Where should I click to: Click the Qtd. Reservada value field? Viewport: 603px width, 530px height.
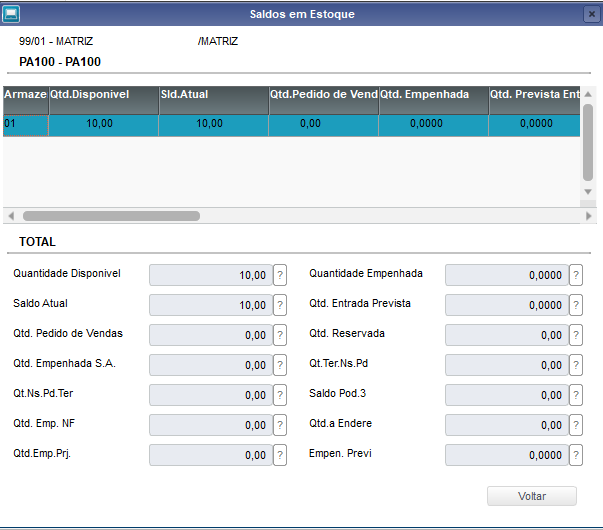(x=507, y=335)
